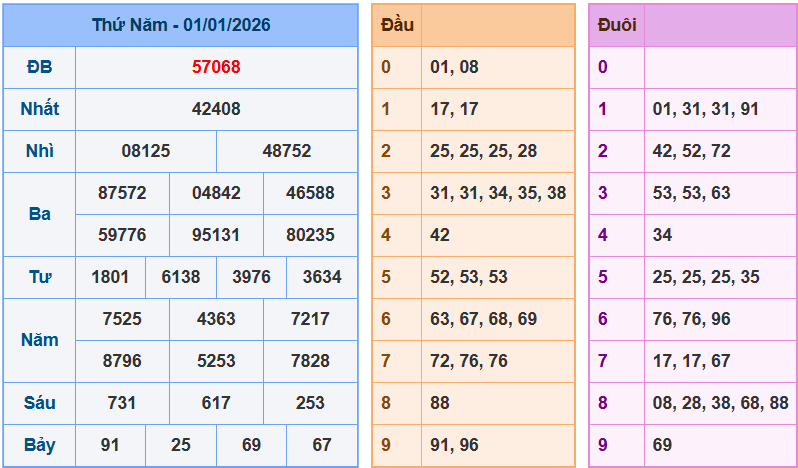Select fifth prize number 8796
Viewport: 798px width, 468px height.
tap(122, 361)
